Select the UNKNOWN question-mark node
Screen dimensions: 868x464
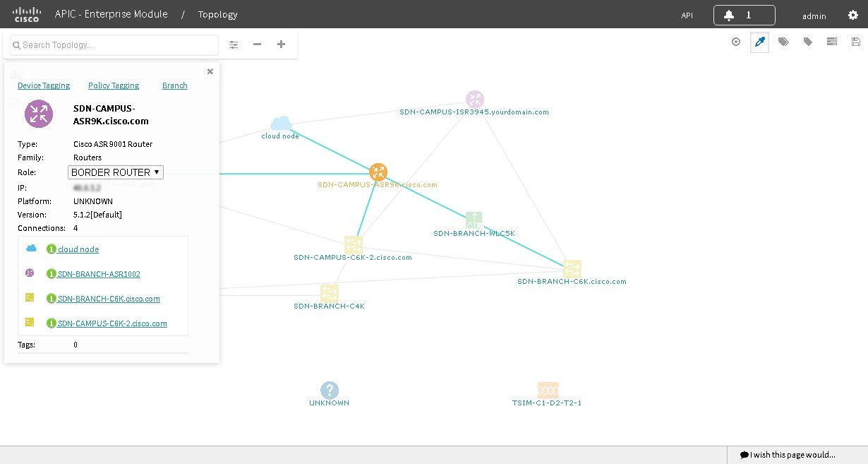click(330, 390)
